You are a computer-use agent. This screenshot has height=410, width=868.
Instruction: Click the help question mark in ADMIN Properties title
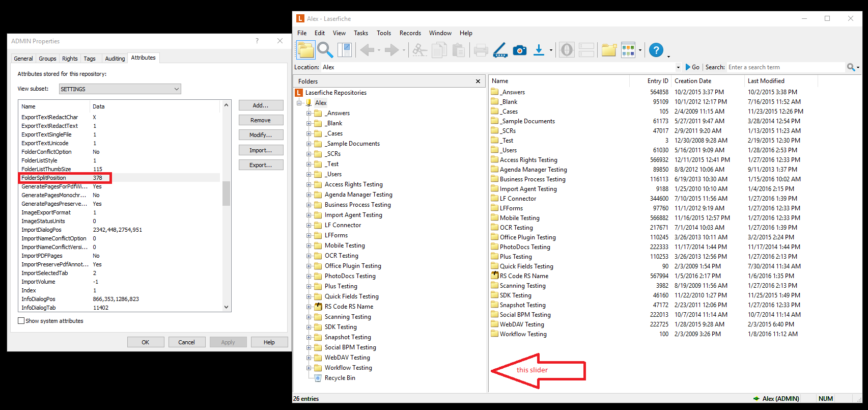coord(257,41)
